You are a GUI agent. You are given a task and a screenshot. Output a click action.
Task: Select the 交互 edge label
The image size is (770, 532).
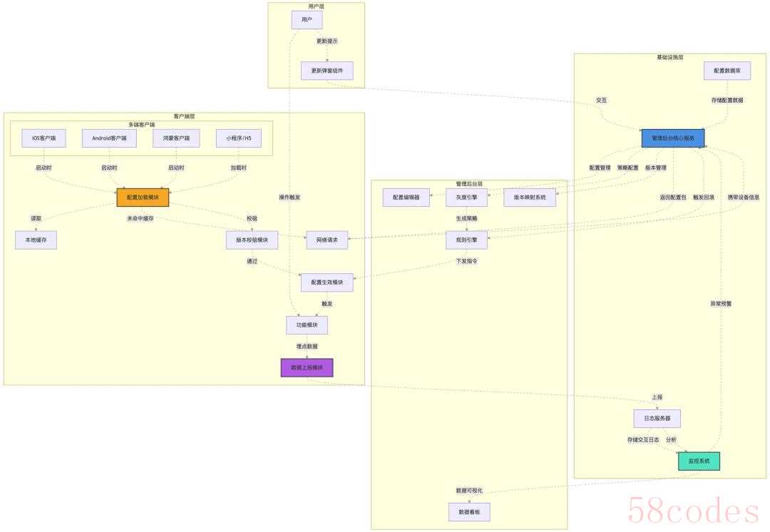[601, 101]
